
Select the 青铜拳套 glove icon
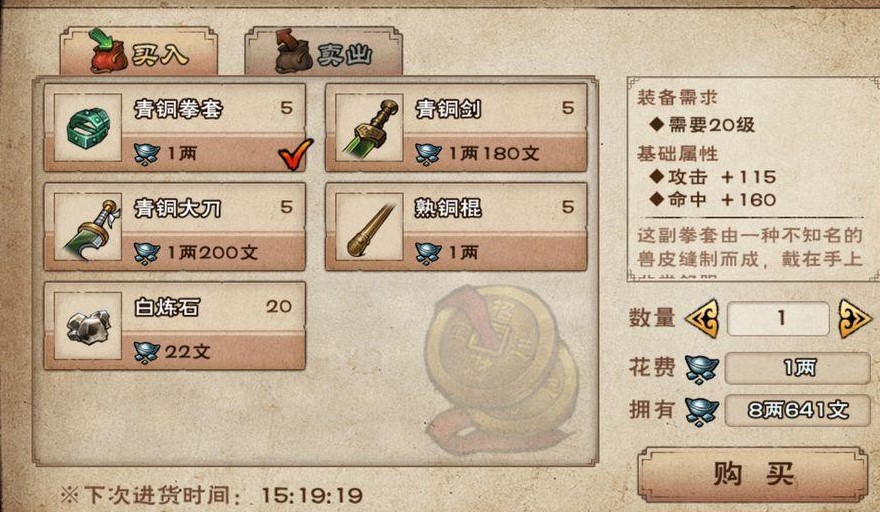(88, 127)
